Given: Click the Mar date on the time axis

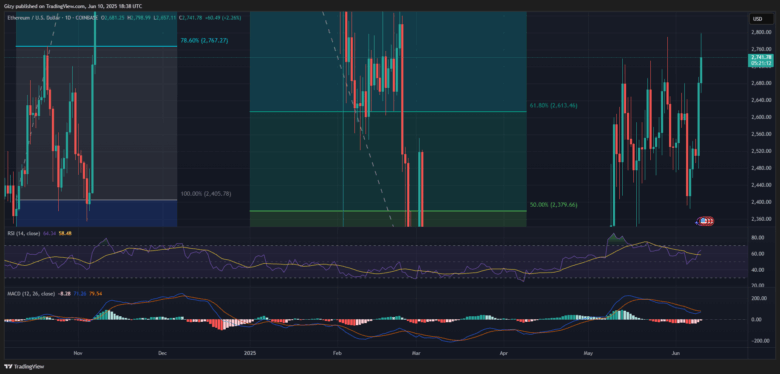Looking at the screenshot, I should (416, 353).
